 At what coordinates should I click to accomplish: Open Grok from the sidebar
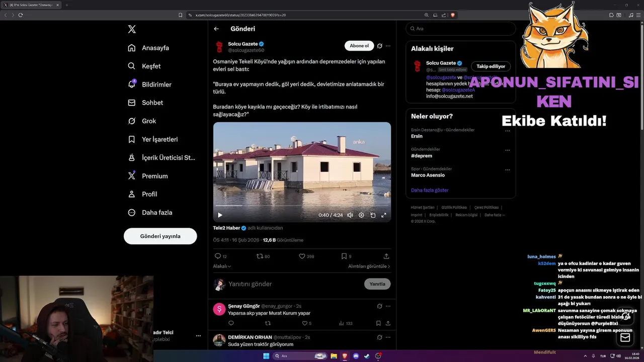(142, 121)
